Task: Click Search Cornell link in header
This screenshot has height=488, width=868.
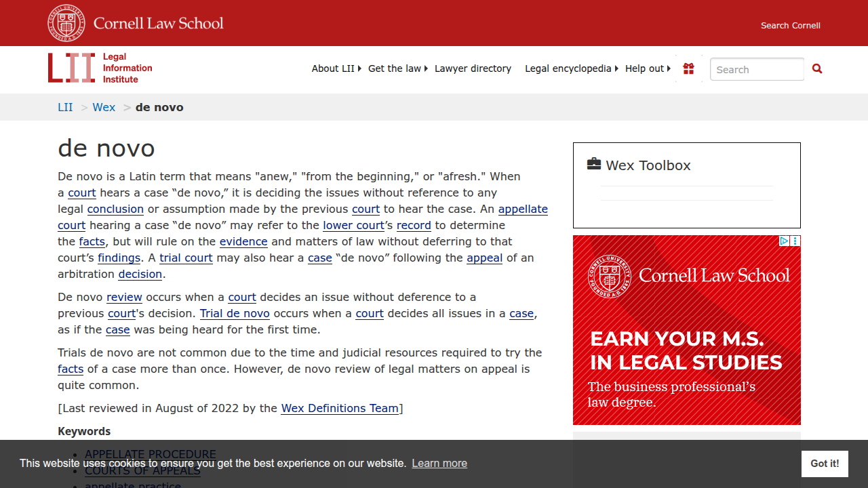Action: pyautogui.click(x=790, y=26)
